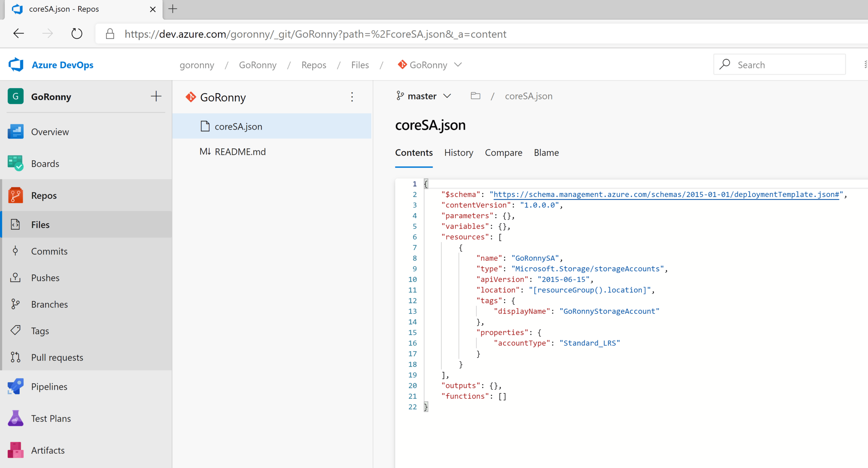Switch to the Blame tab
The image size is (868, 468).
click(x=546, y=153)
